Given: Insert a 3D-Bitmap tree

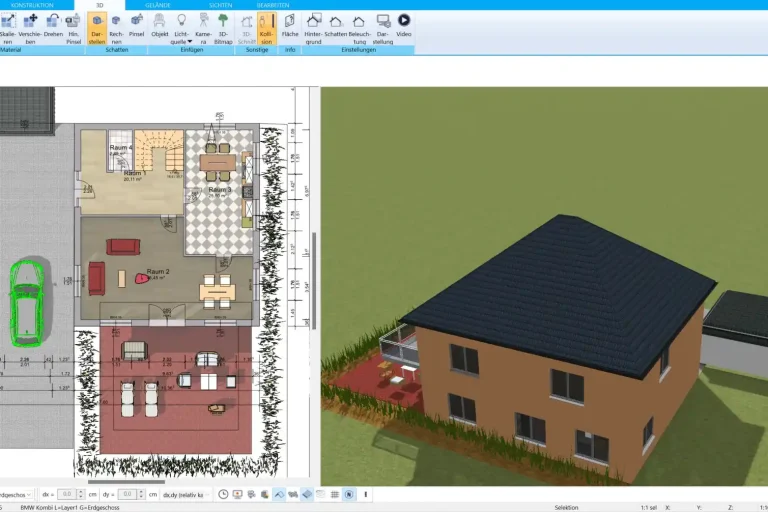Looking at the screenshot, I should click(x=223, y=28).
